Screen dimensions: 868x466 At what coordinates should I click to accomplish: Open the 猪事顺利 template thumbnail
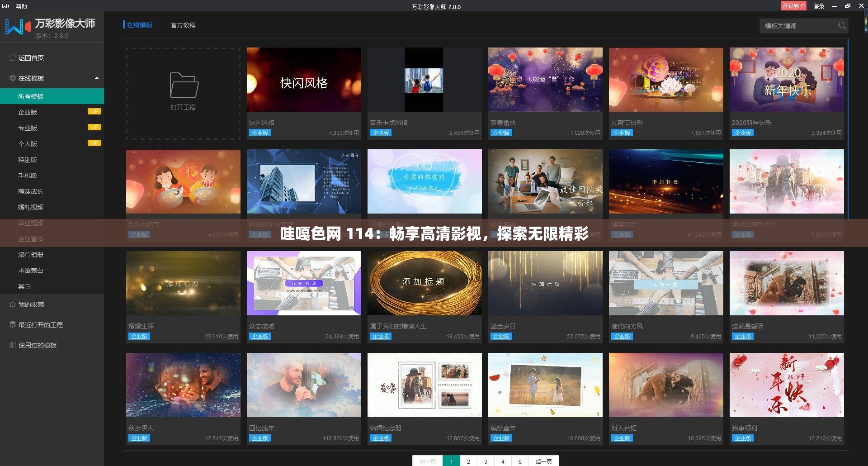coord(787,385)
